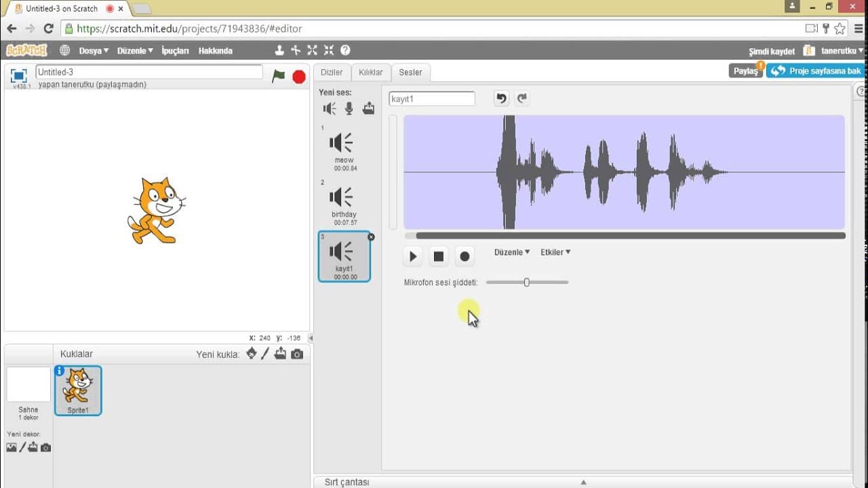Open the Düzenle dropdown below waveform

[512, 252]
